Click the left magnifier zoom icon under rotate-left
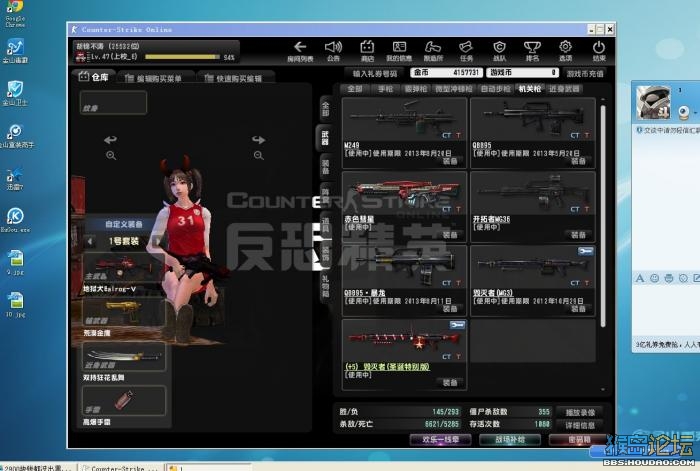This screenshot has width=700, height=471. [111, 155]
